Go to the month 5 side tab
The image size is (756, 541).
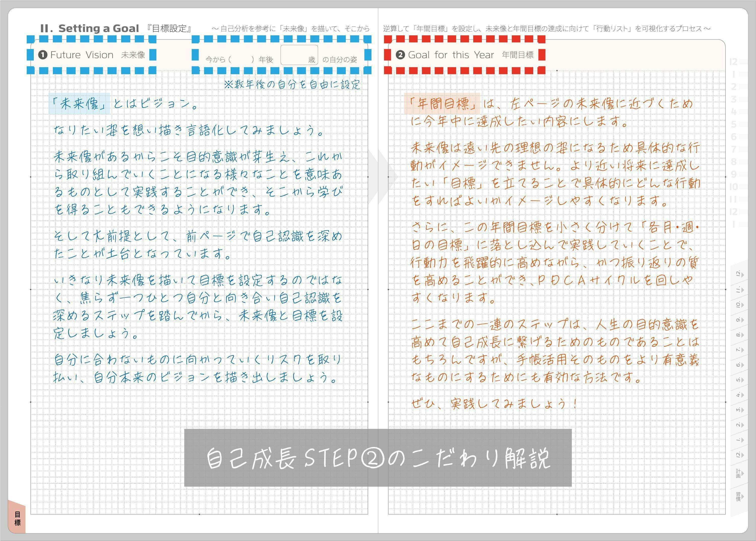(x=739, y=380)
